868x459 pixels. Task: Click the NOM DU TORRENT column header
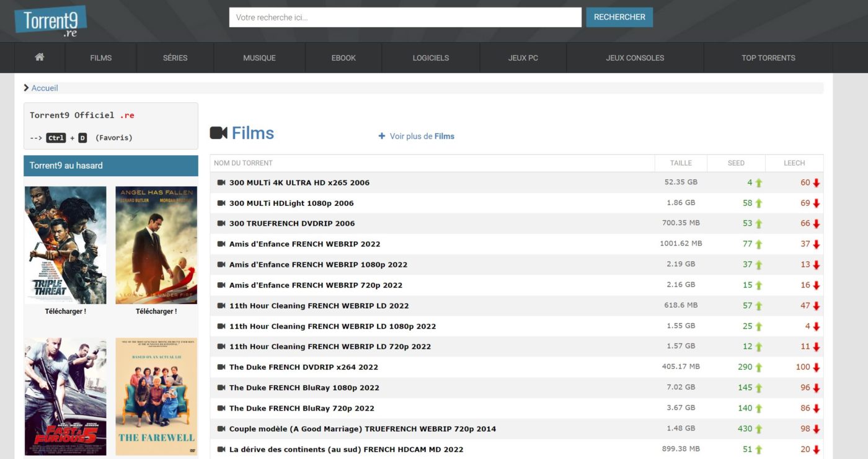click(x=243, y=163)
